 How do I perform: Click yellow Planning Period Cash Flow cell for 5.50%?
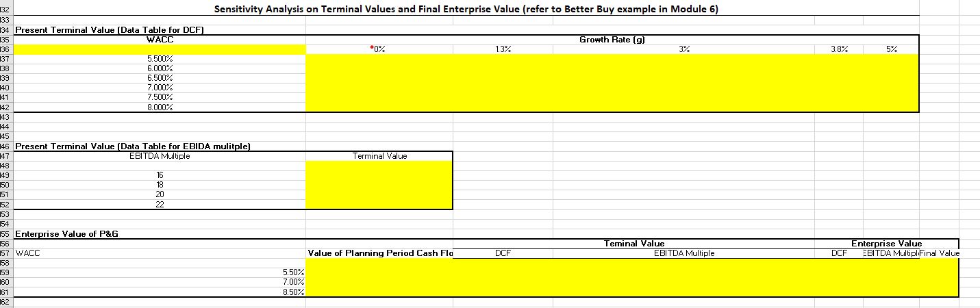point(379,272)
